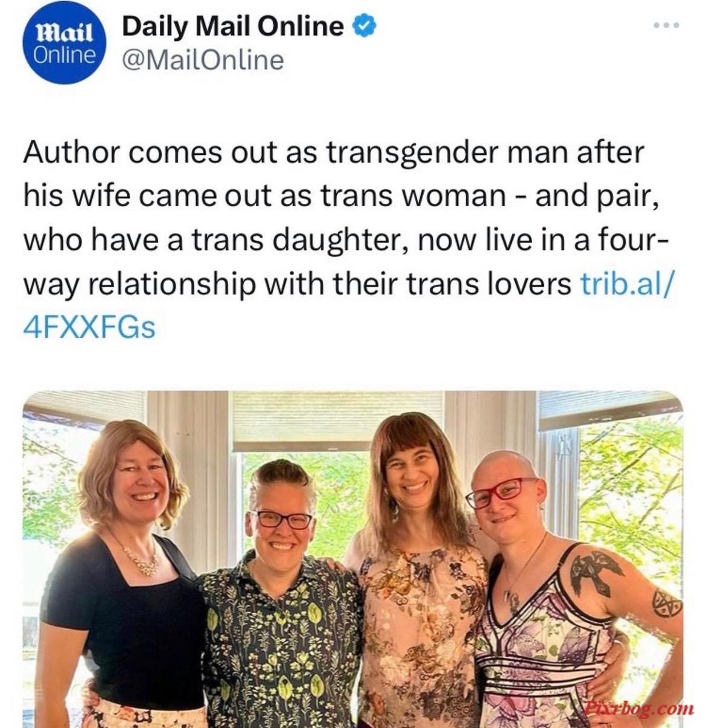The width and height of the screenshot is (706, 728).
Task: Open the attached group photo
Action: [353, 559]
